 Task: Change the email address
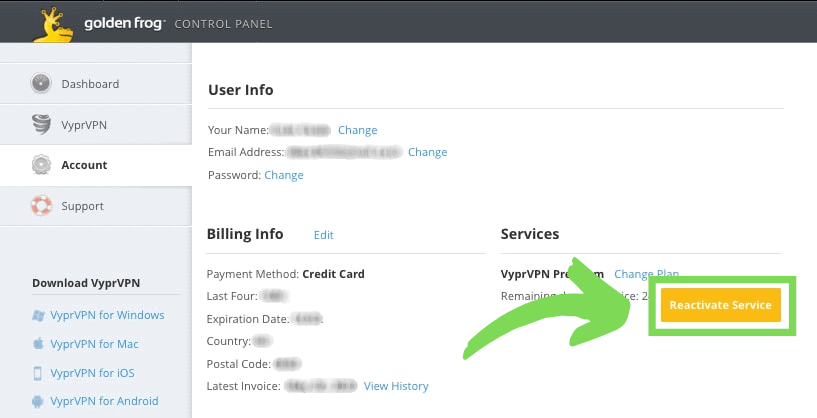point(427,152)
